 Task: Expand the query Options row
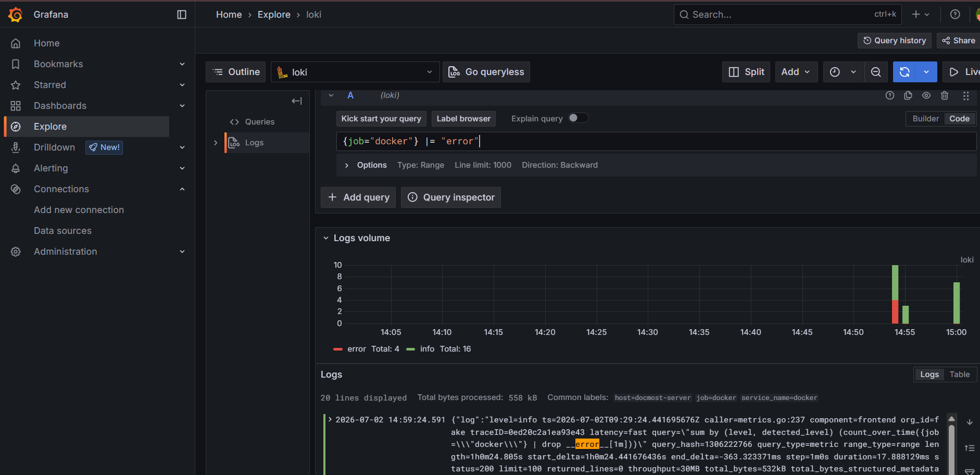pyautogui.click(x=656, y=165)
